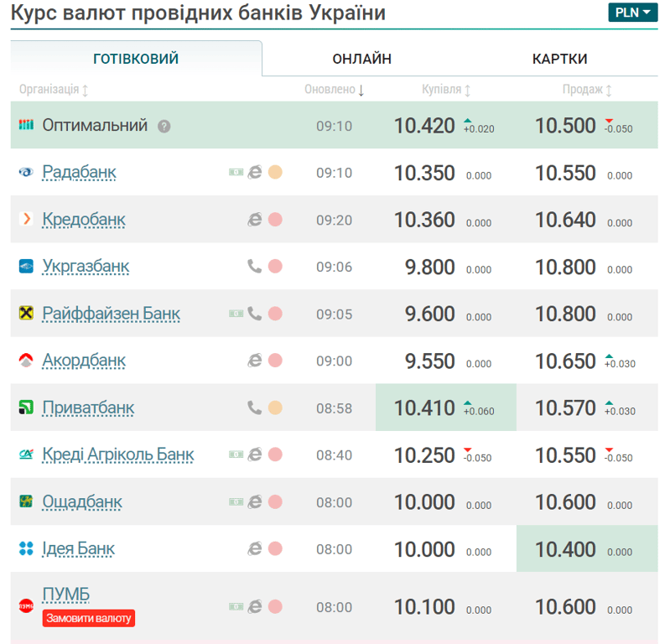Click the ПУМБ buy rate 10.100
The height and width of the screenshot is (644, 670).
coord(423,607)
